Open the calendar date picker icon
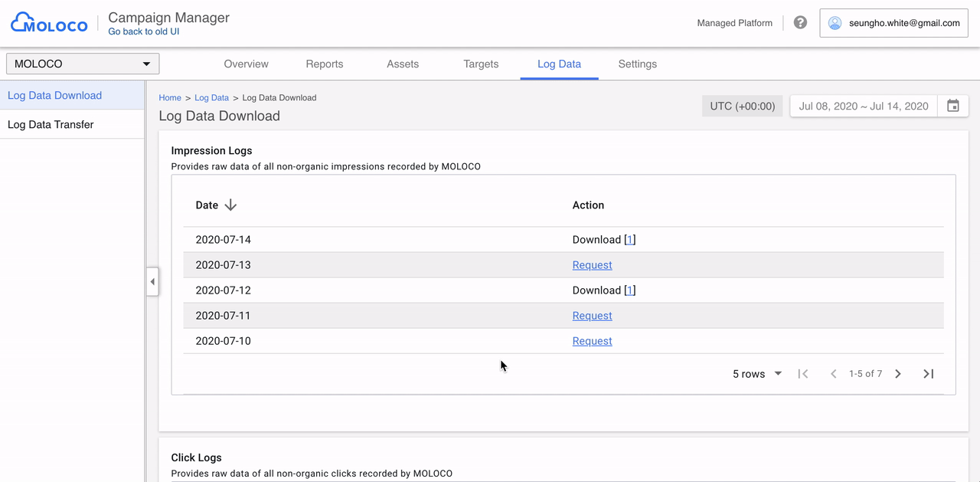This screenshot has width=980, height=482. click(x=953, y=106)
